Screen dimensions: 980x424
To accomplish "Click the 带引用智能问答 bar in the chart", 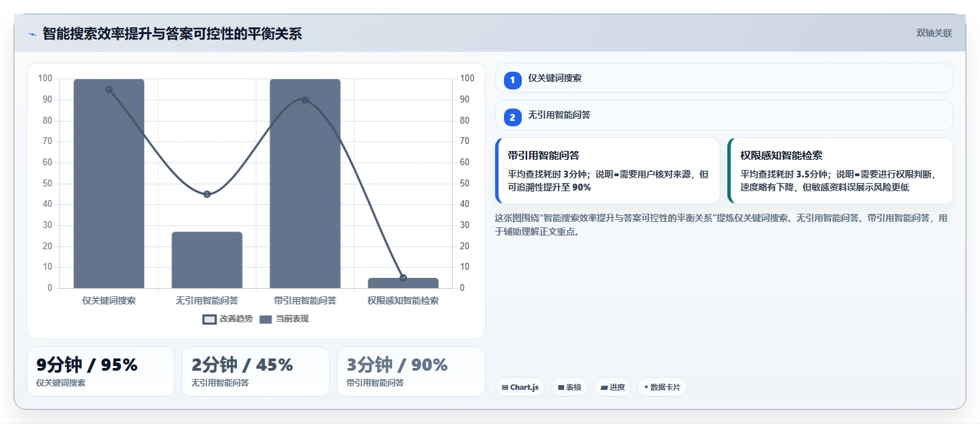I will click(305, 184).
